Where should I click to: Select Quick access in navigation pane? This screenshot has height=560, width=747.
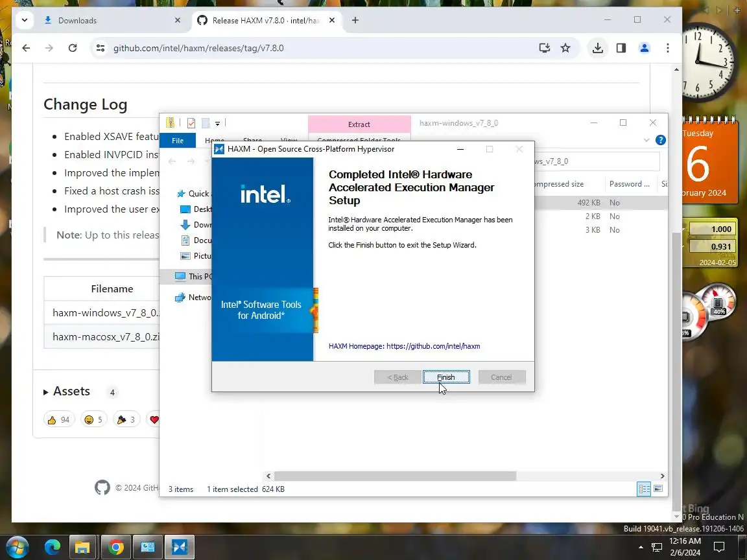[x=193, y=193]
